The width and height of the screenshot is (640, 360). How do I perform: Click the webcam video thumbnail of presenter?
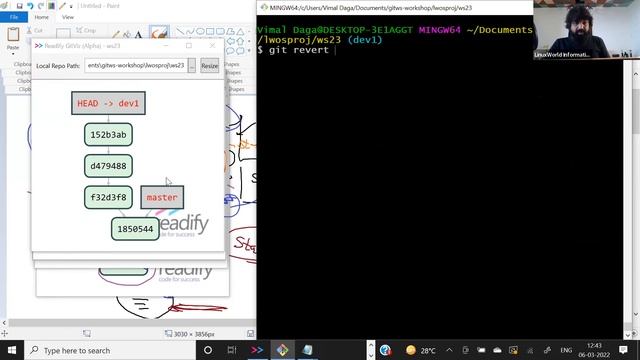pyautogui.click(x=587, y=29)
